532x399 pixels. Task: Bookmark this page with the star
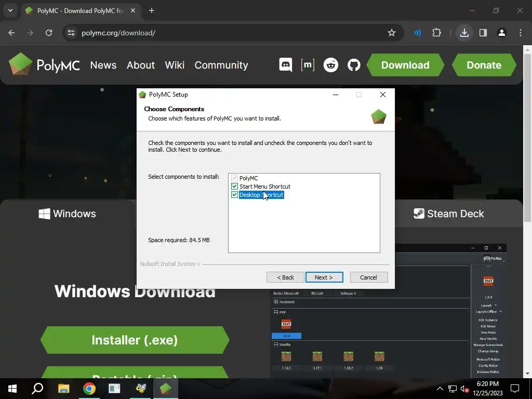click(392, 33)
